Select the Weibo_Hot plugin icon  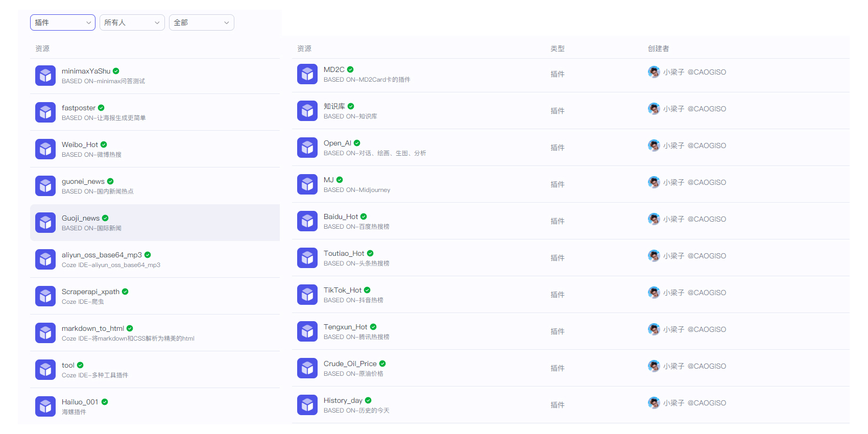45,149
